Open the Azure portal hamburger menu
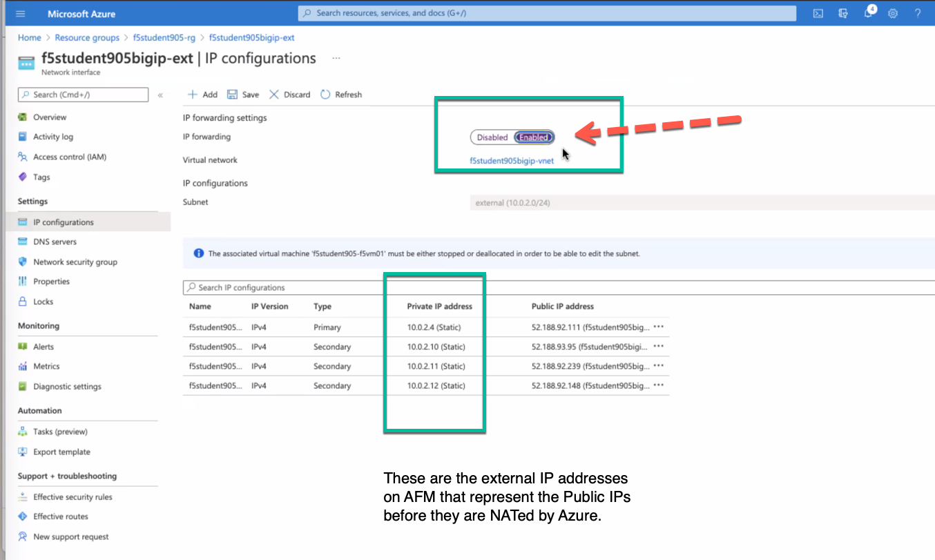Image resolution: width=935 pixels, height=560 pixels. tap(21, 13)
